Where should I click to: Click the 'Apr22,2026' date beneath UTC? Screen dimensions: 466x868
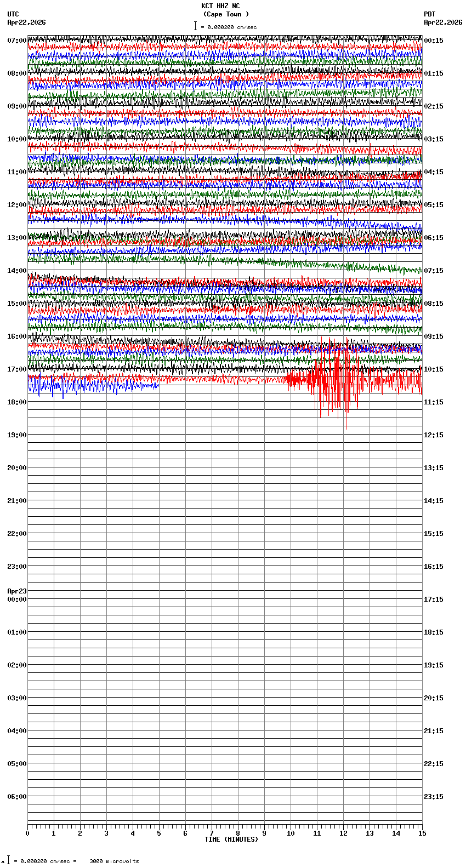pyautogui.click(x=27, y=22)
